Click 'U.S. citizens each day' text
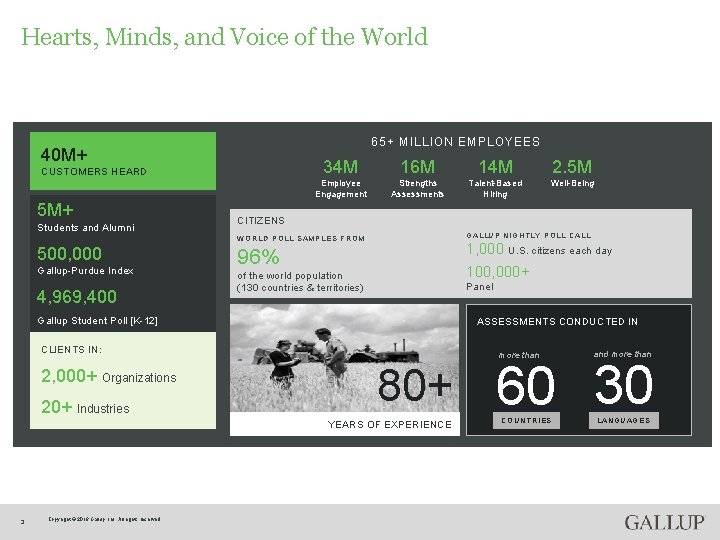720x540 pixels. 560,251
